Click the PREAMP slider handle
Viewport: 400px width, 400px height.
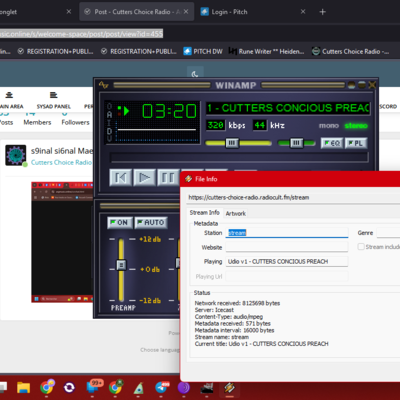[x=121, y=265]
